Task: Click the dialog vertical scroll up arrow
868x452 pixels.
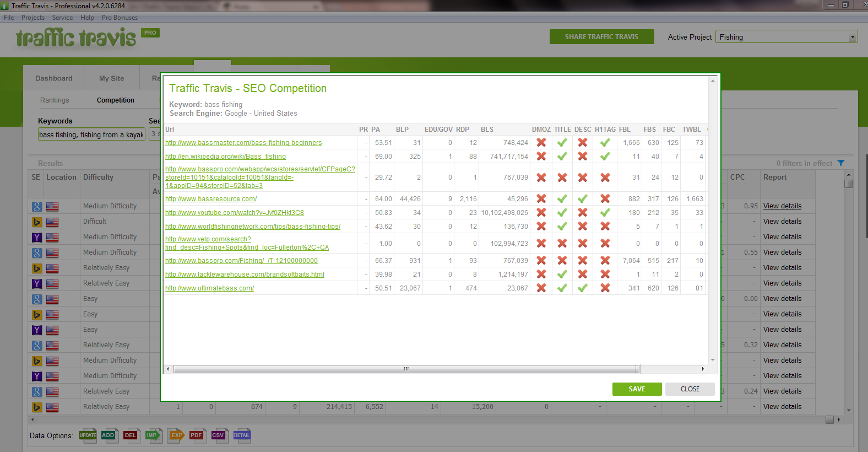Action: click(713, 81)
